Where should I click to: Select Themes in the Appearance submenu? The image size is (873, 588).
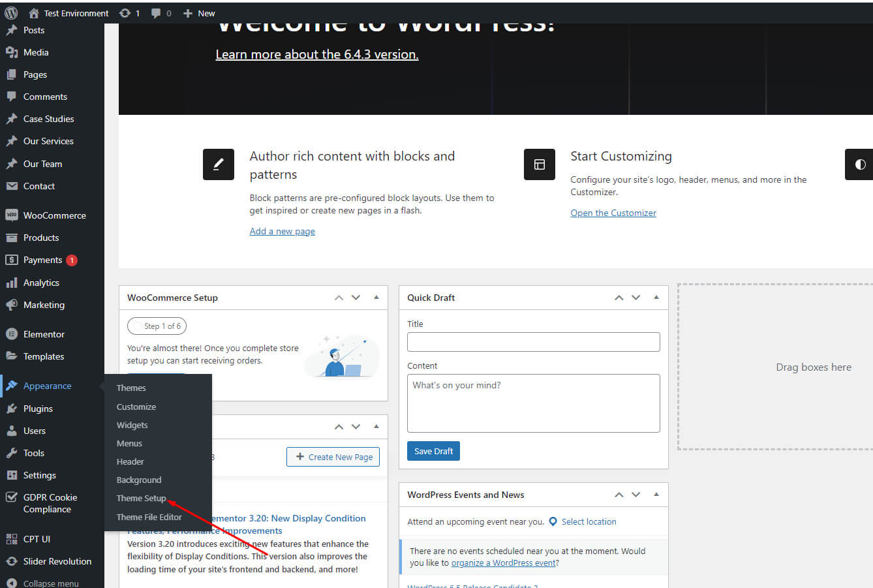click(131, 388)
